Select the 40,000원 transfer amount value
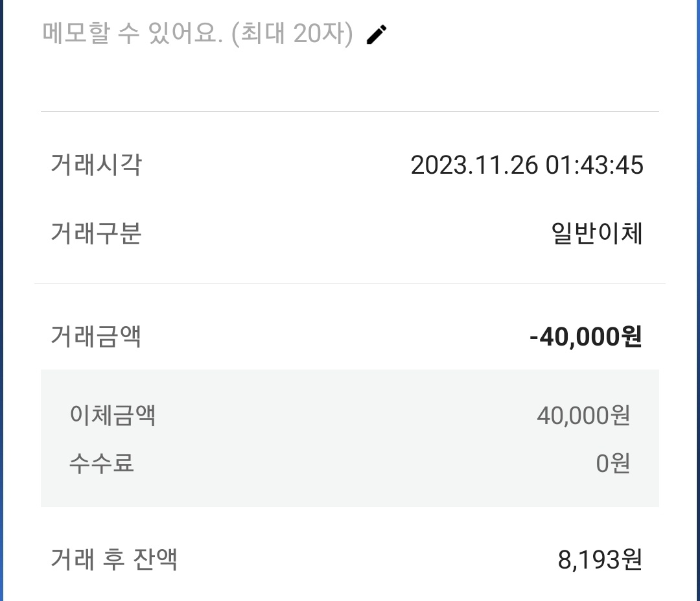Screen dimensions: 700x601 (x=583, y=415)
